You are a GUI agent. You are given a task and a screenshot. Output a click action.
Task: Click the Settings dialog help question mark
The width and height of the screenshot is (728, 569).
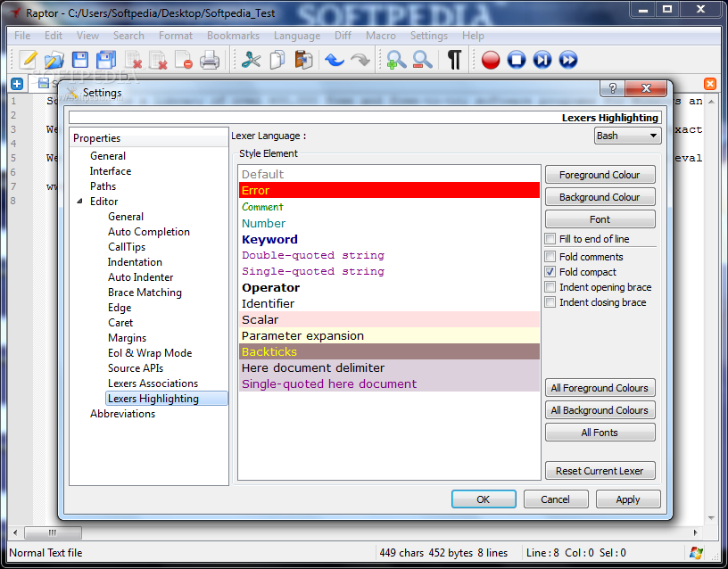[612, 88]
